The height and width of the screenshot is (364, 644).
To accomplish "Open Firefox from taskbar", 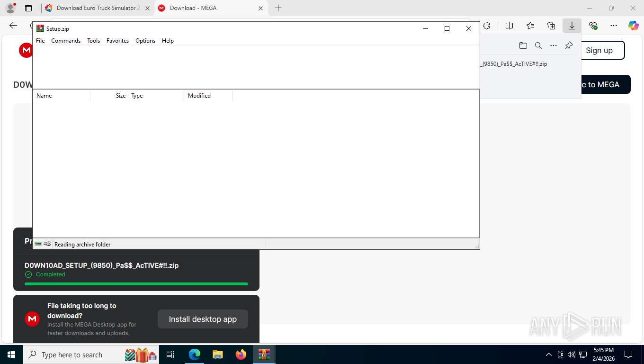I will coord(241,355).
